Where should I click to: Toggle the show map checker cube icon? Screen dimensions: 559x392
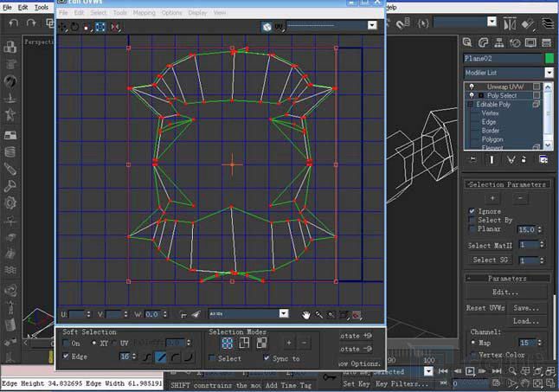[267, 27]
